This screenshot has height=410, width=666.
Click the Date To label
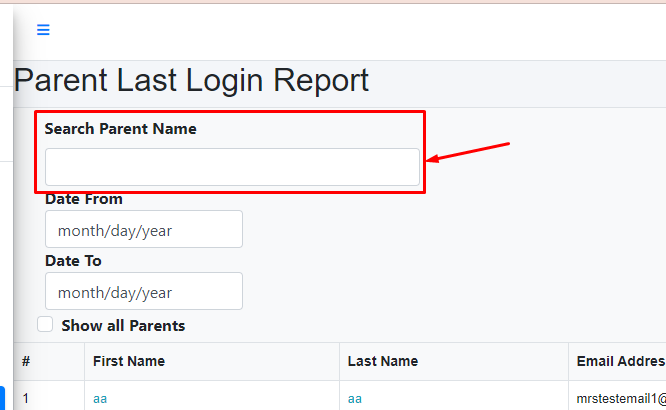tap(73, 261)
